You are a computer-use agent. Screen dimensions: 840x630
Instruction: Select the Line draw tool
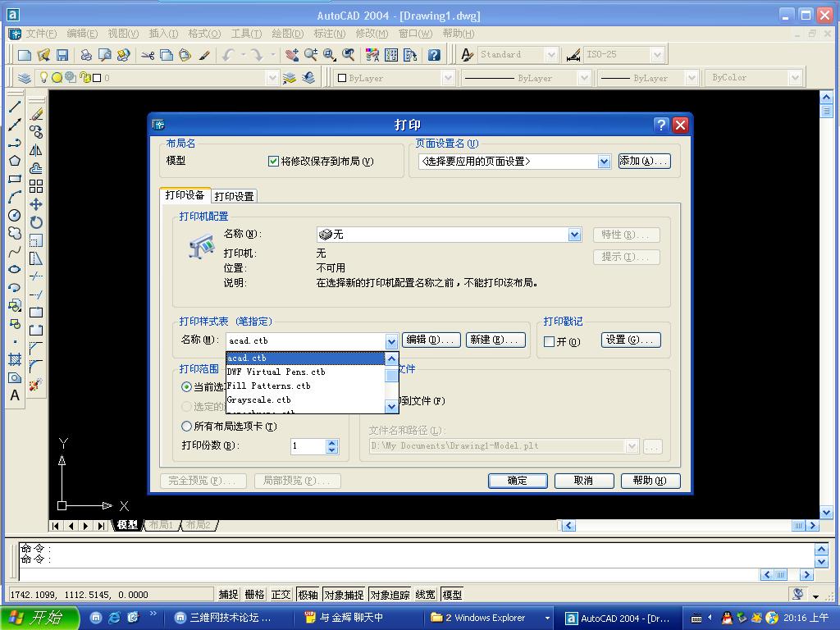(x=15, y=106)
